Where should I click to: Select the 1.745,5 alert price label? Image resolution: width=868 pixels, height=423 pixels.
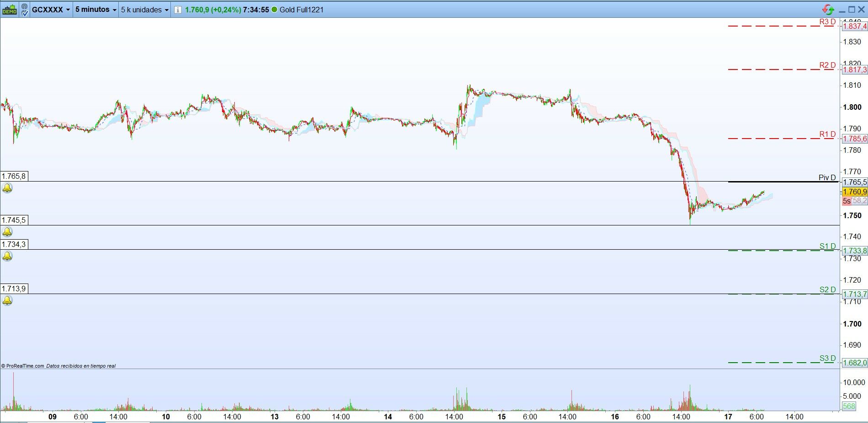click(14, 220)
